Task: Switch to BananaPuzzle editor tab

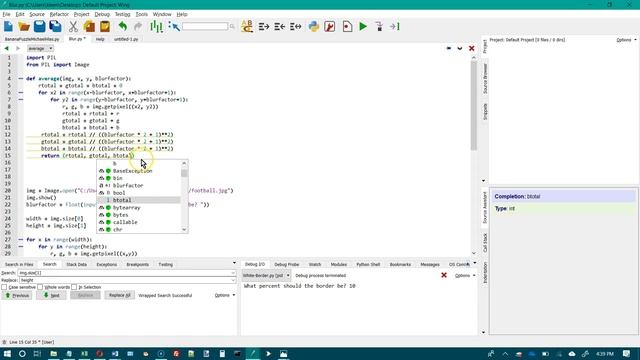Action: point(32,39)
